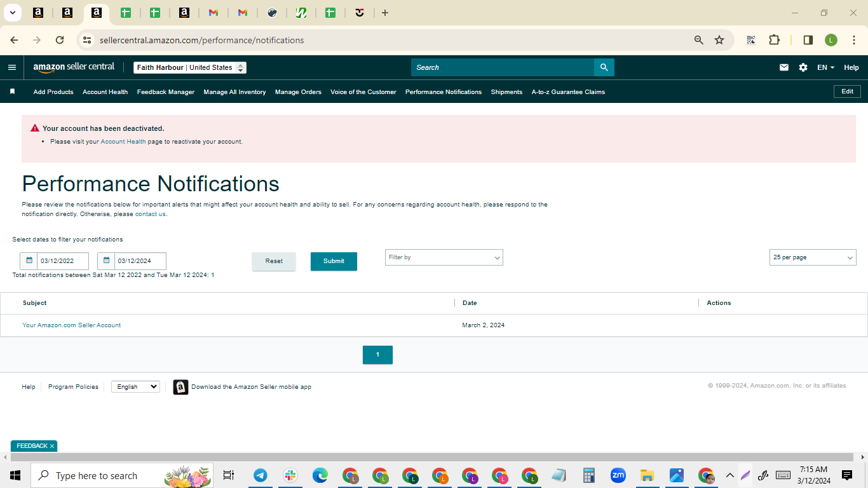868x488 pixels.
Task: Open Chrome's three-dot menu
Action: coord(854,40)
